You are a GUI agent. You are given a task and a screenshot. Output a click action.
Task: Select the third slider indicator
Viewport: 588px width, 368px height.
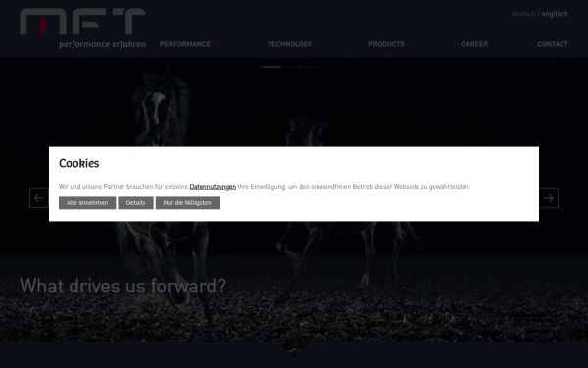[317, 67]
